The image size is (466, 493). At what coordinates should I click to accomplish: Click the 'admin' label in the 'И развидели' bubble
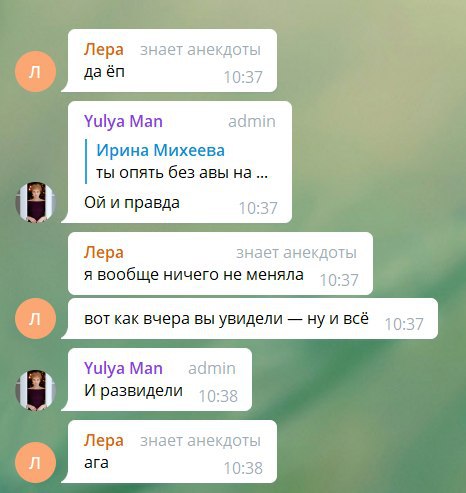pos(212,368)
